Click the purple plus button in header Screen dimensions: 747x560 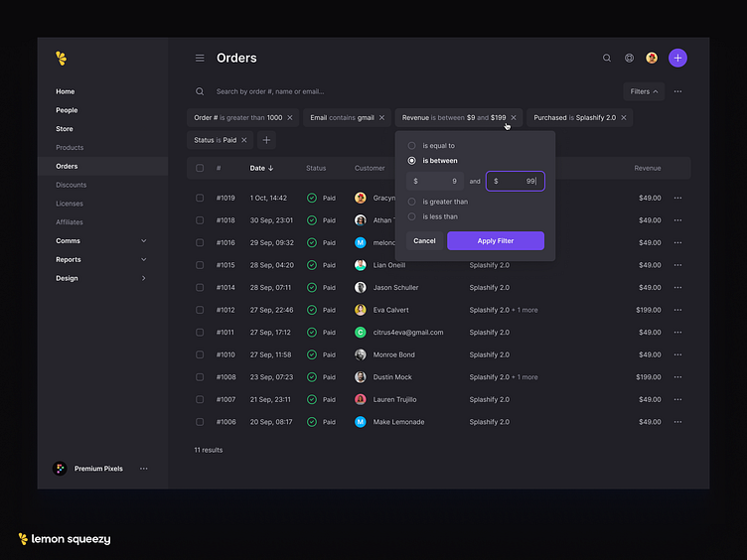(677, 59)
